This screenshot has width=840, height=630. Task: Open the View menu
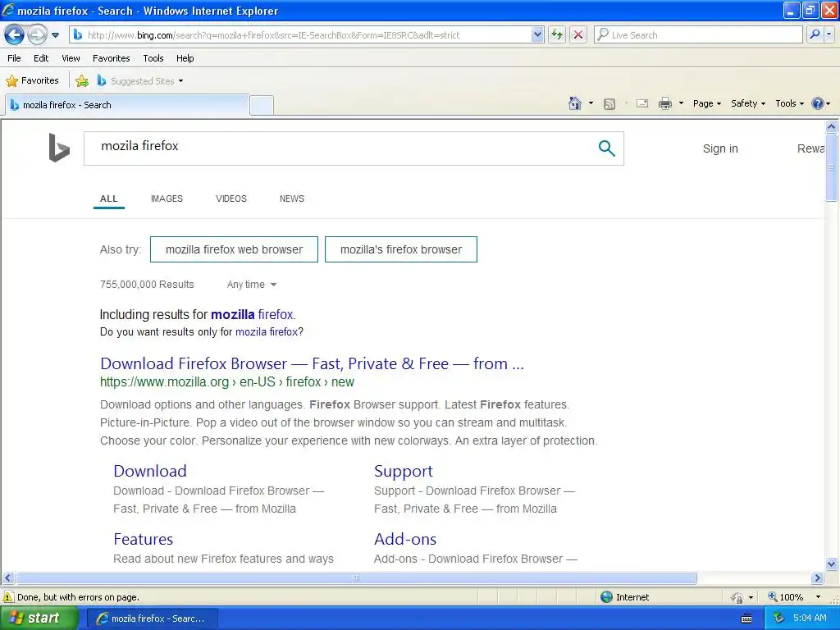click(71, 58)
